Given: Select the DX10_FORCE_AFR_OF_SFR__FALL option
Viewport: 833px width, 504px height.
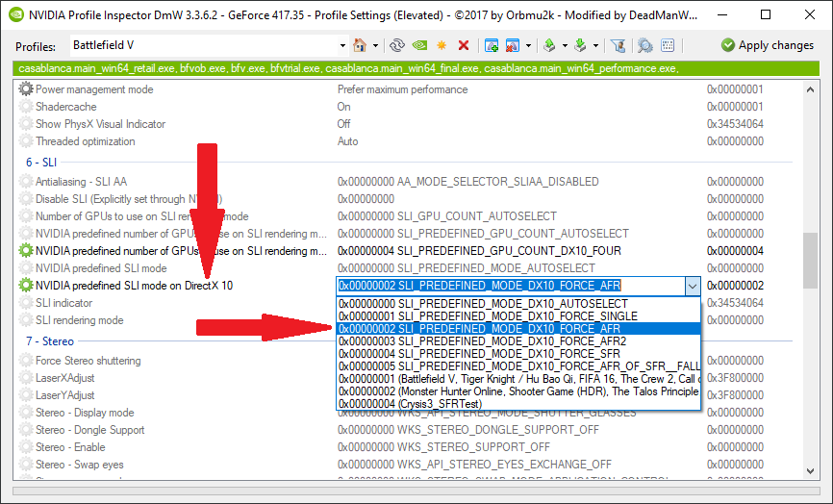Looking at the screenshot, I should 518,366.
